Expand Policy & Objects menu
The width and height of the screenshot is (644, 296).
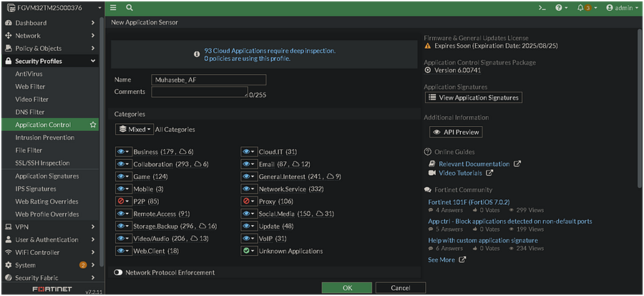point(49,49)
